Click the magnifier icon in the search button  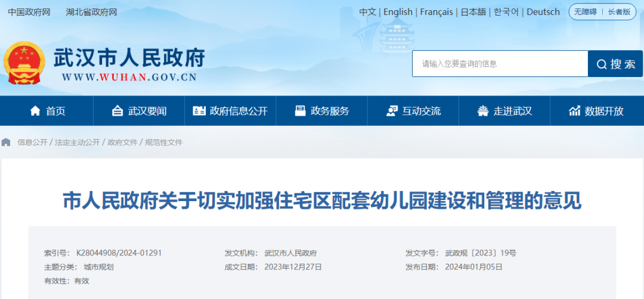(602, 64)
